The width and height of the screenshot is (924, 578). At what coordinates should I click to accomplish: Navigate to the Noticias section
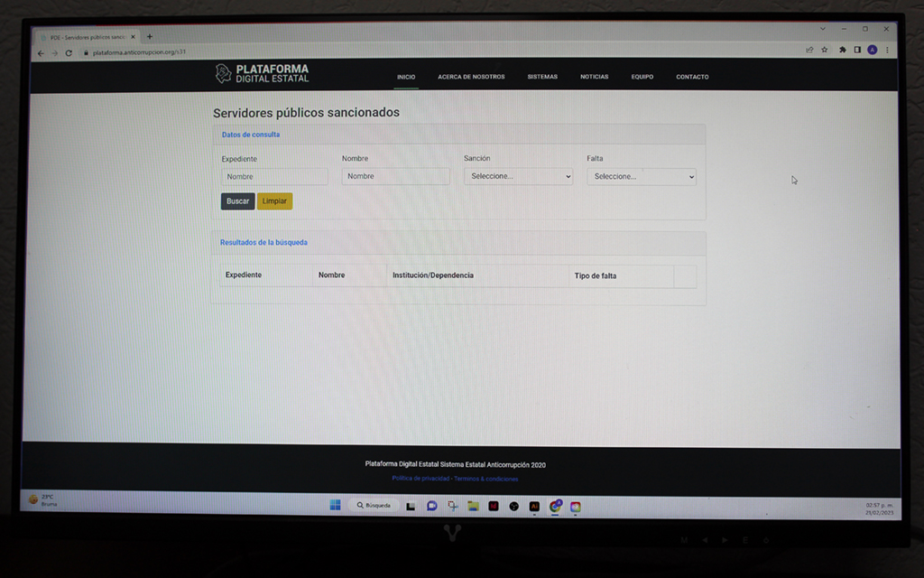[x=594, y=77]
